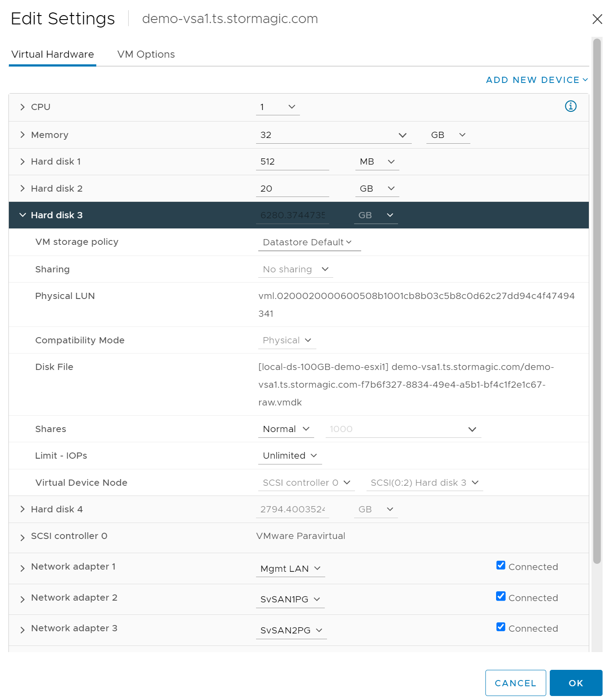
Task: Click the dialog vertical scrollbar
Action: coord(597,301)
